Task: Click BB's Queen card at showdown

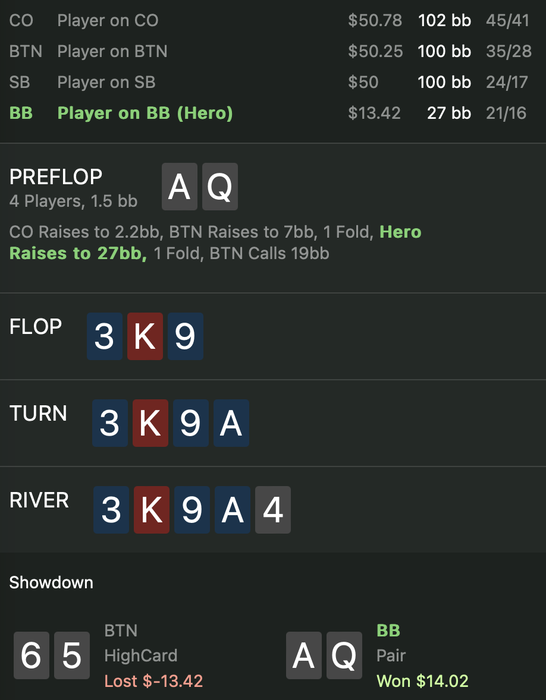Action: 344,655
